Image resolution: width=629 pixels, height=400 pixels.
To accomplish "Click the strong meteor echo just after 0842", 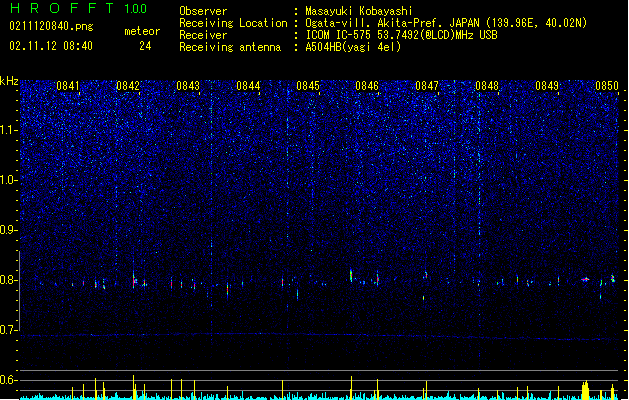I will (x=134, y=280).
